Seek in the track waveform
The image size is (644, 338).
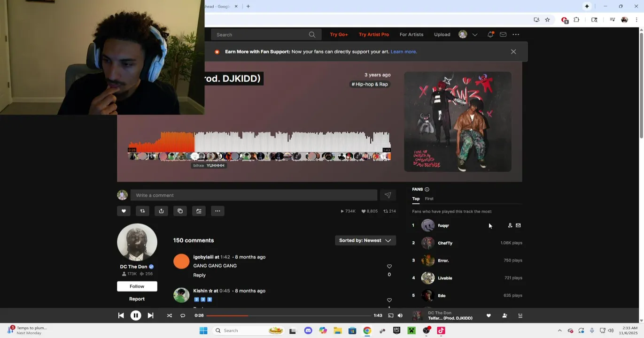coord(259,142)
